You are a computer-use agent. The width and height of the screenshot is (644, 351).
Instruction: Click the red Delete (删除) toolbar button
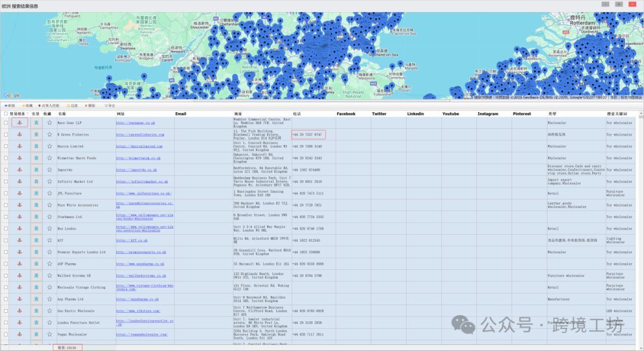tap(89, 105)
